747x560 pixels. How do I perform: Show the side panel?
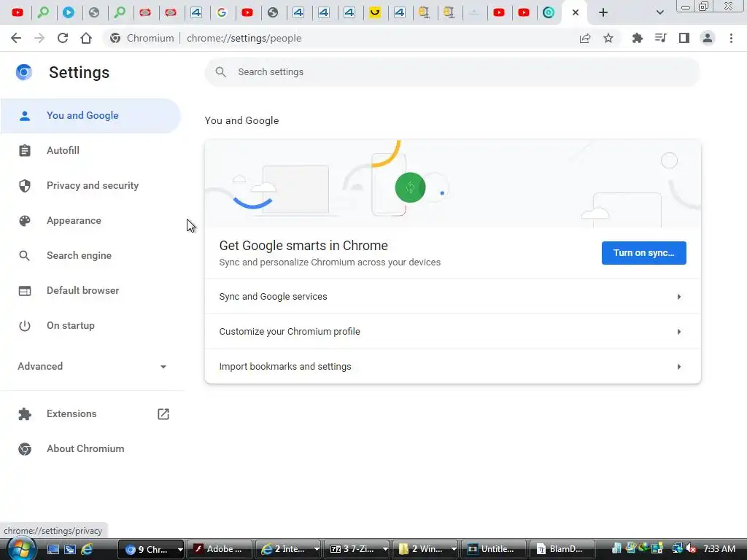[x=684, y=38]
